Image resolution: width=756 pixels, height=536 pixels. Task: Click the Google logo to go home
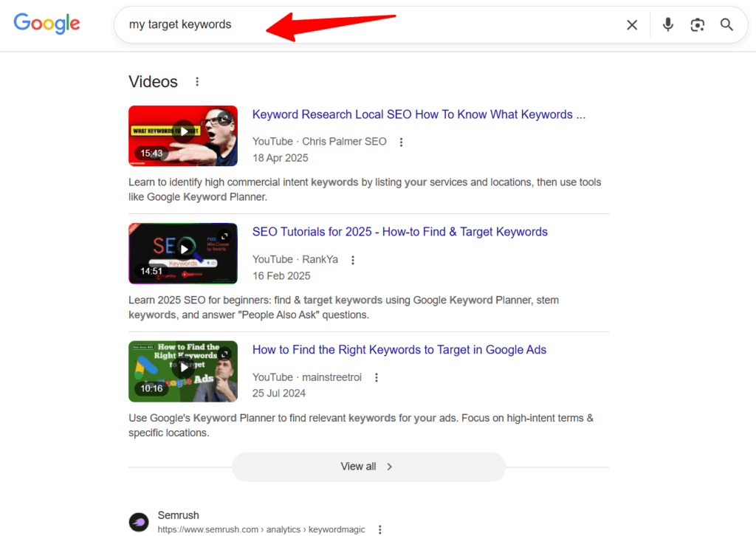coord(47,23)
